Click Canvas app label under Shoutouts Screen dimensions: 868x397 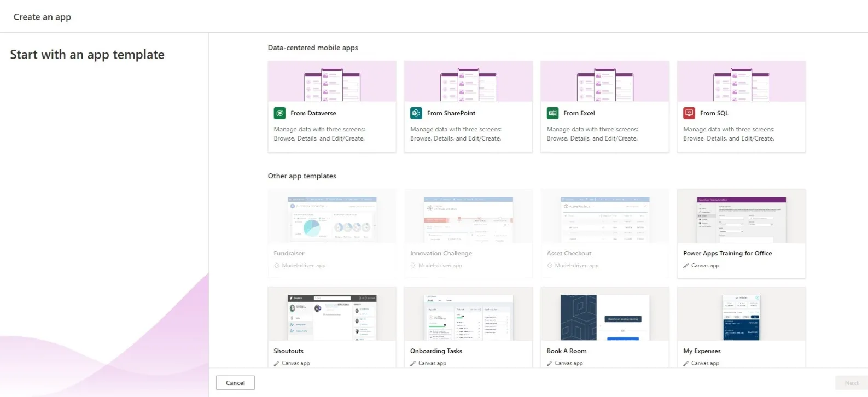coord(296,363)
